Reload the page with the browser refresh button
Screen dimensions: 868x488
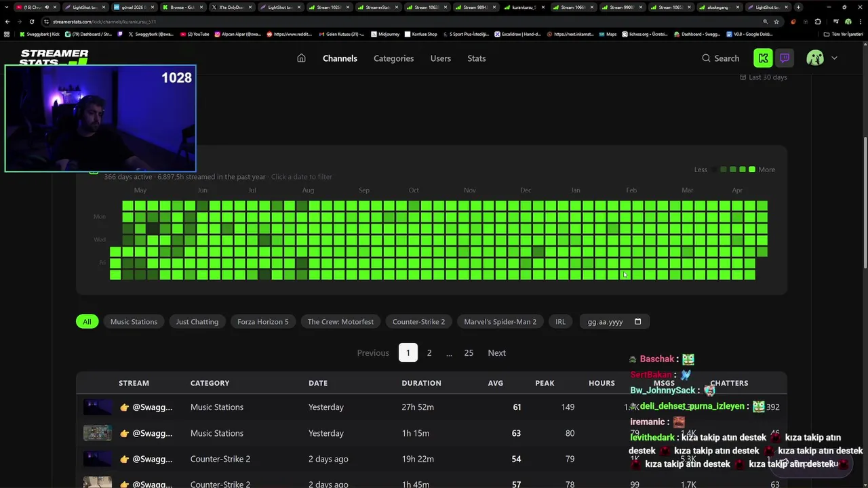click(31, 22)
